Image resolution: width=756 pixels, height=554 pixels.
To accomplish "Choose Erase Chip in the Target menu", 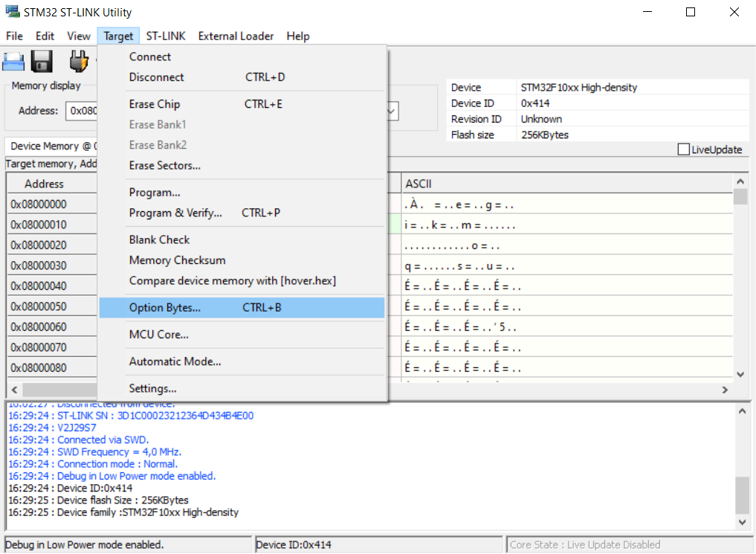I will [155, 104].
